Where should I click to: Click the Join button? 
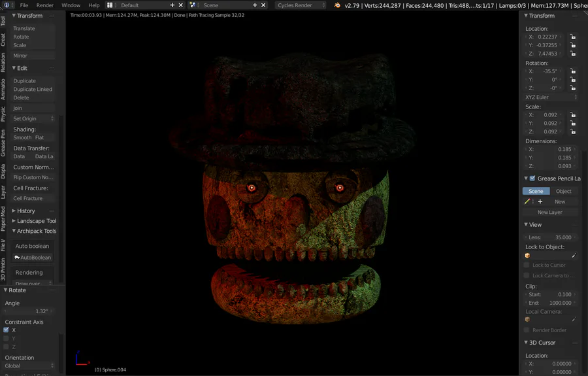coord(33,108)
